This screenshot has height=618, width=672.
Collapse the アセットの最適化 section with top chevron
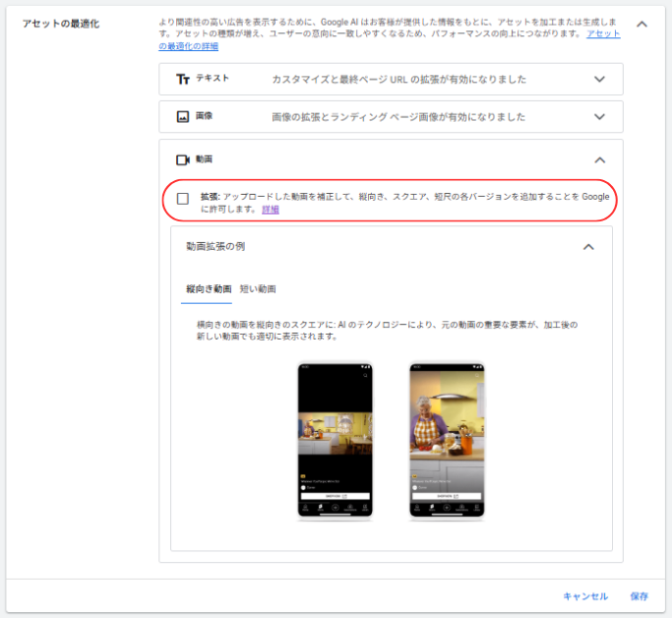tap(641, 24)
